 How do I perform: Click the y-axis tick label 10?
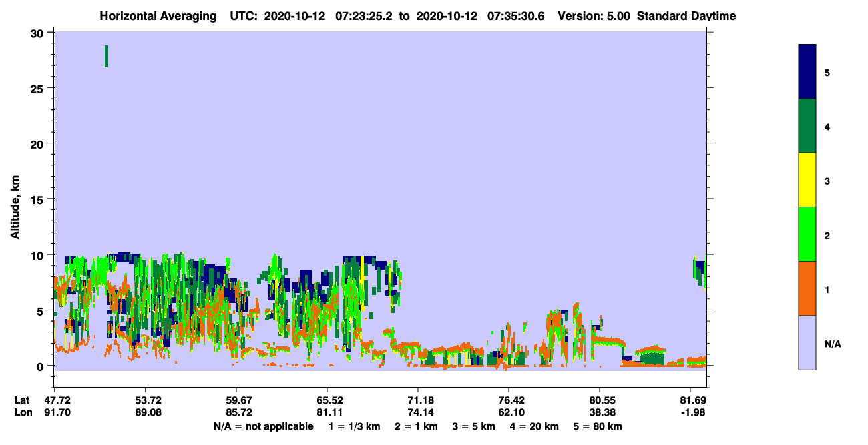point(38,255)
